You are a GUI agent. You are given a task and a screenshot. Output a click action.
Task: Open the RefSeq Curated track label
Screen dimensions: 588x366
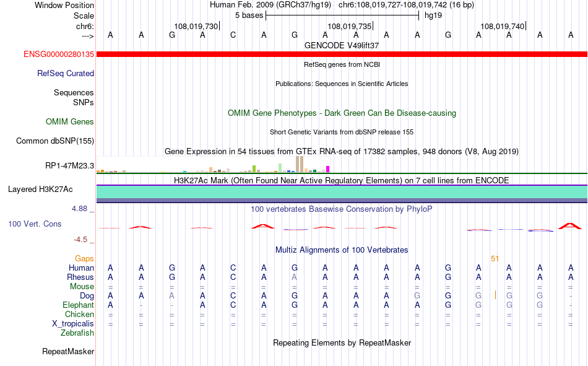coord(65,73)
